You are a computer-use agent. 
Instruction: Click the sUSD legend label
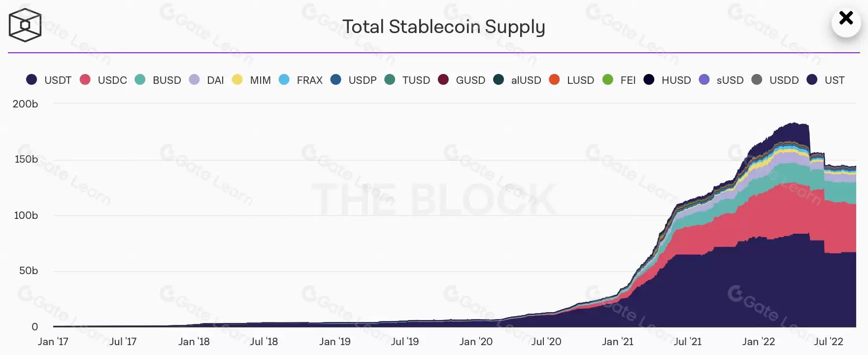pyautogui.click(x=730, y=80)
